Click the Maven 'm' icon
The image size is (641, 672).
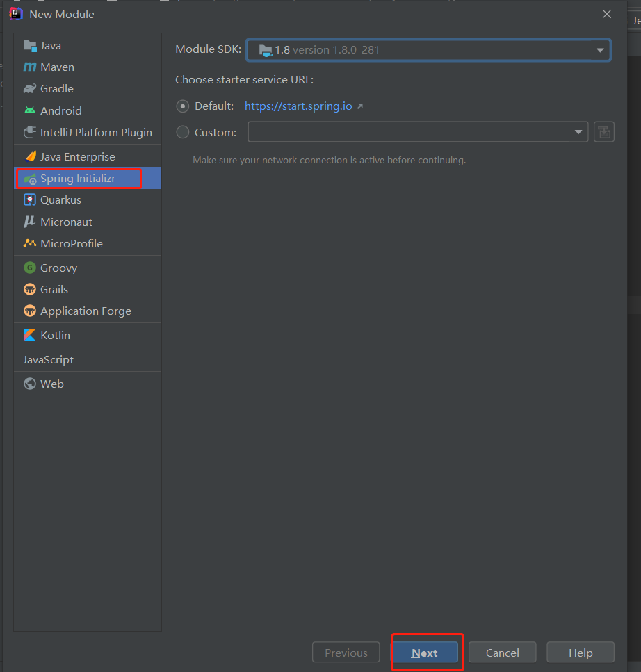[x=30, y=67]
